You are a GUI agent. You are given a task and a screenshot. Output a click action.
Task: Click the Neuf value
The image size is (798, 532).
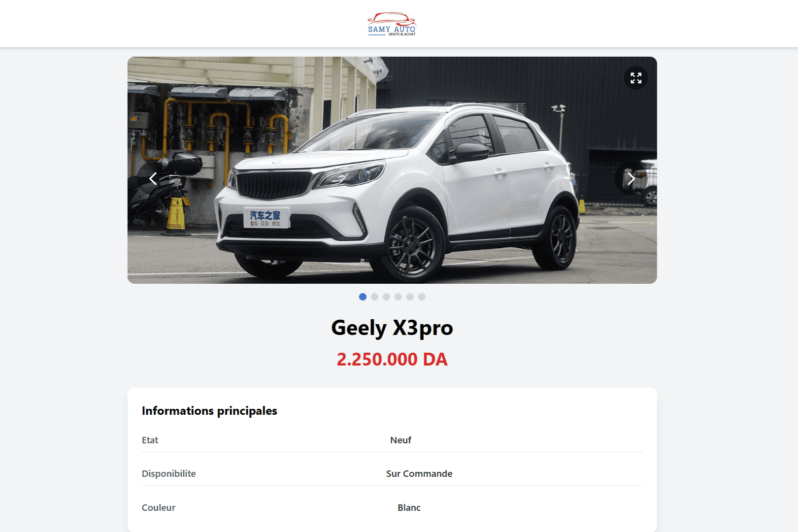[400, 440]
